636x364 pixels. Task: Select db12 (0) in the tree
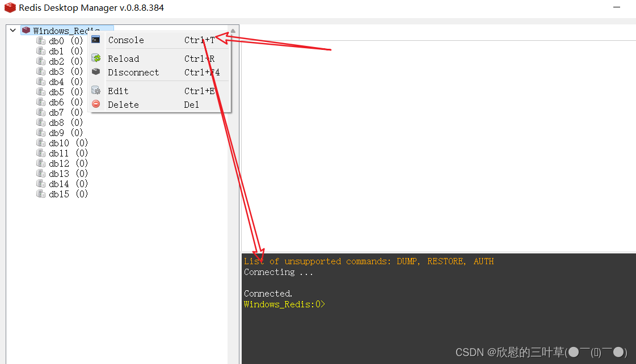(68, 163)
